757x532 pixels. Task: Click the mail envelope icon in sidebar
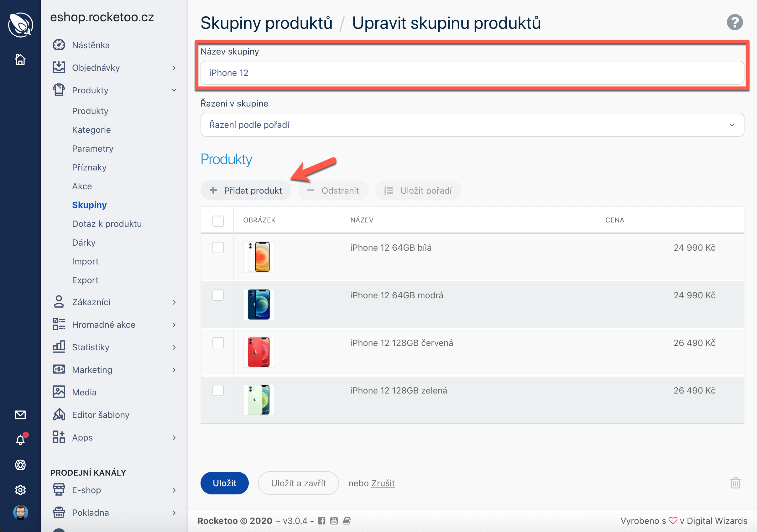(x=20, y=415)
